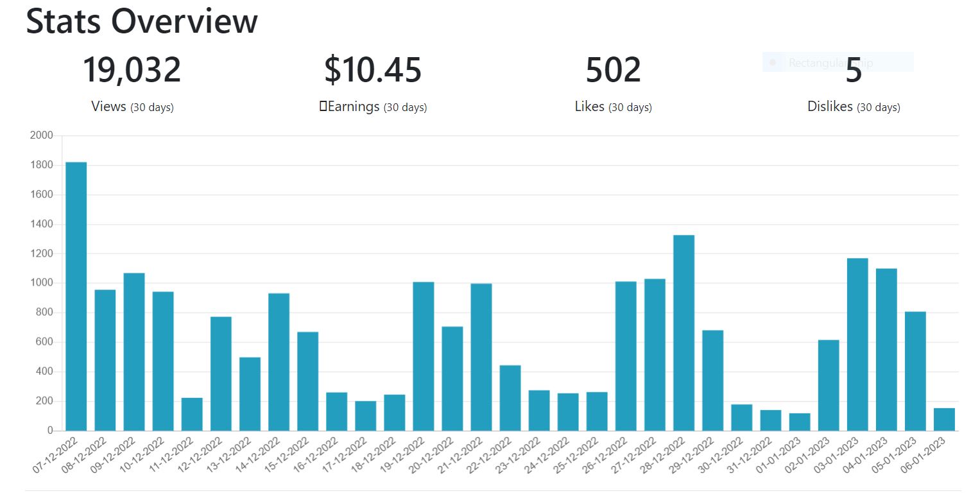Click the Dislikes (30 days) label
This screenshot has width=980, height=500.
(854, 107)
